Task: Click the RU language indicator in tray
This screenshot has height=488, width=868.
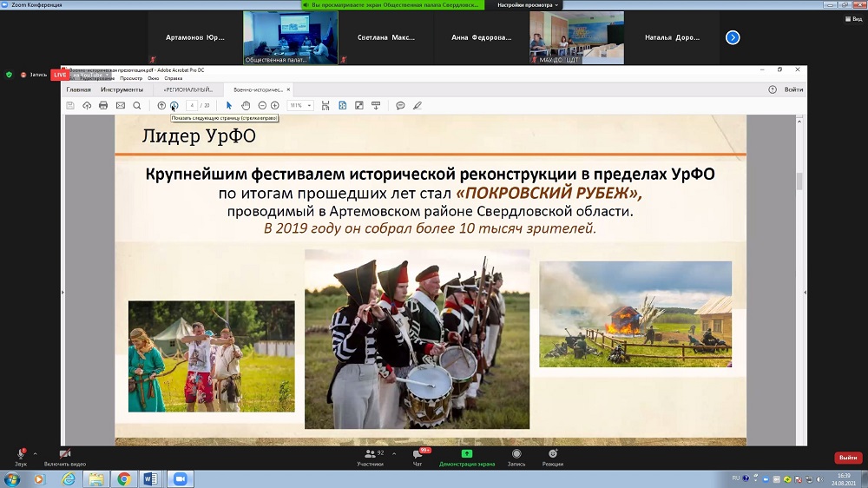Action: pos(736,478)
